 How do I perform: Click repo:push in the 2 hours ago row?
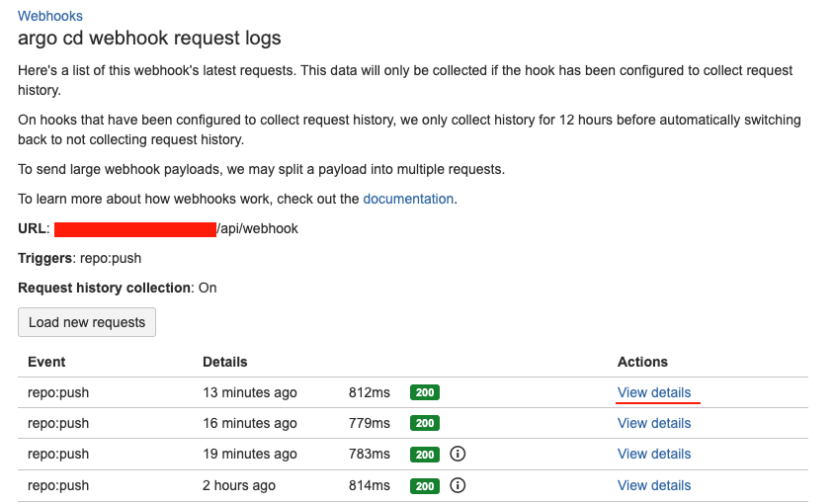coord(58,485)
